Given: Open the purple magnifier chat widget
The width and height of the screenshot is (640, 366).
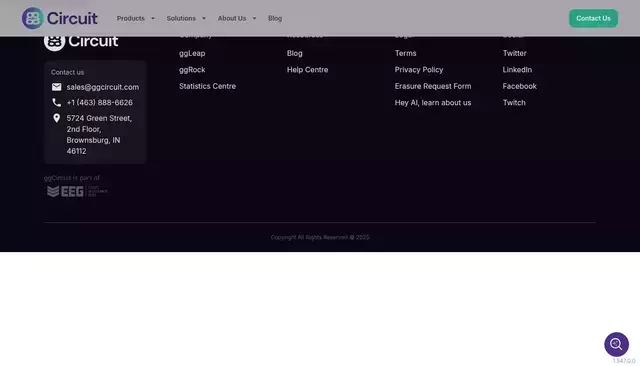Looking at the screenshot, I should [x=616, y=344].
